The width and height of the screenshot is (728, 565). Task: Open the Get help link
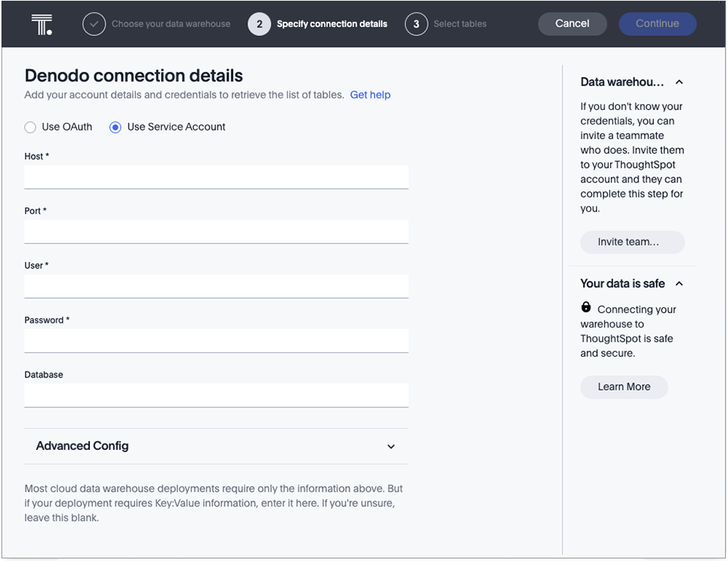pos(370,95)
